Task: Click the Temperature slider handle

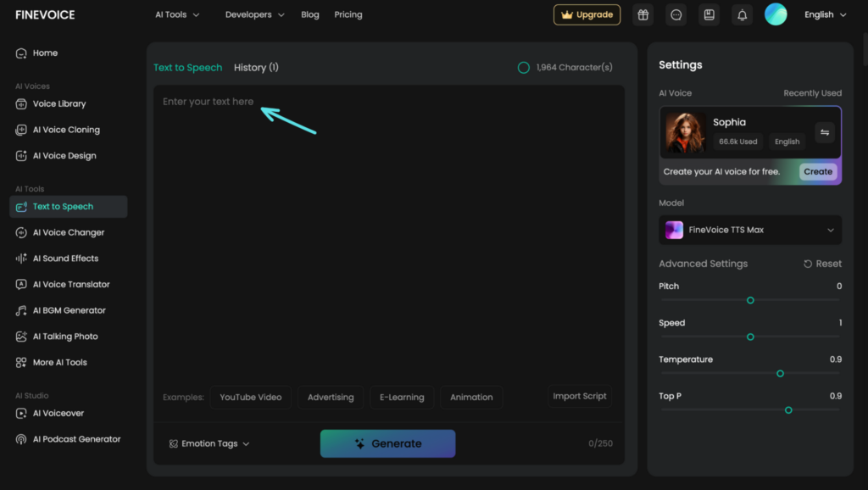Action: click(x=780, y=374)
